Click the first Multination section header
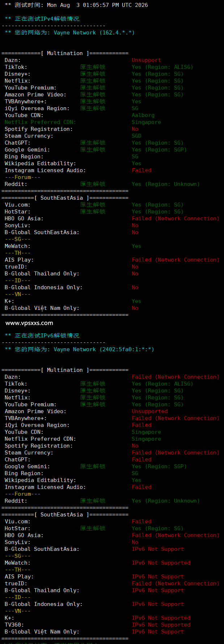 [65, 53]
